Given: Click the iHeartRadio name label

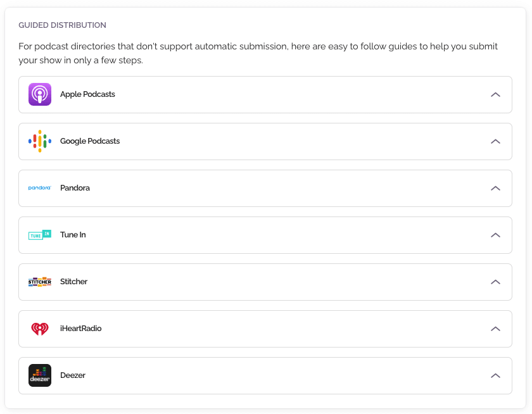Looking at the screenshot, I should (80, 329).
